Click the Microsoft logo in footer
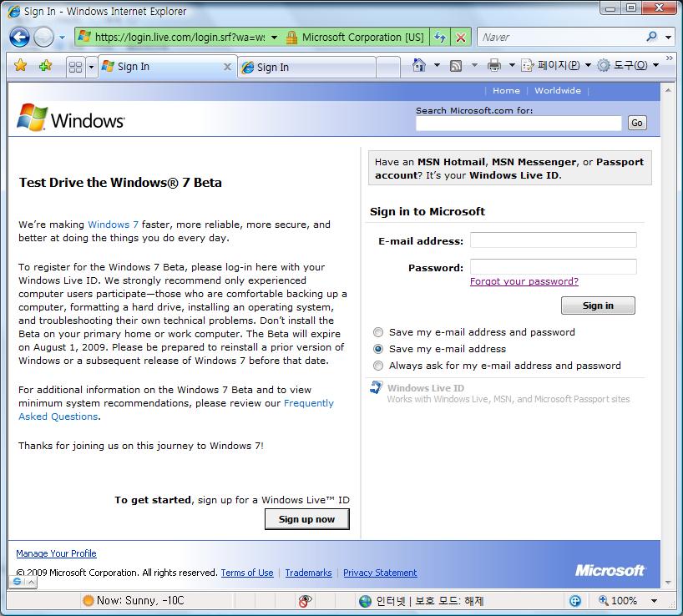The height and width of the screenshot is (616, 683). point(610,570)
